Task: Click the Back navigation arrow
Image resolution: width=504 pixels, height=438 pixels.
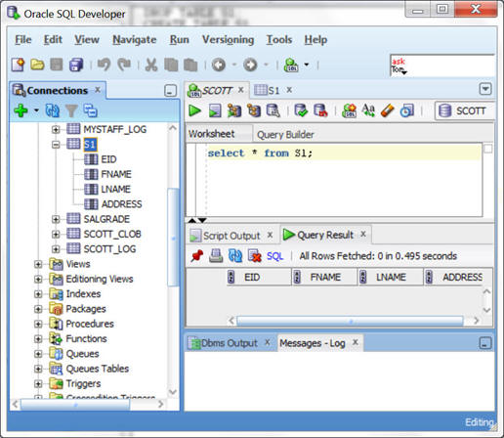Action: tap(219, 65)
